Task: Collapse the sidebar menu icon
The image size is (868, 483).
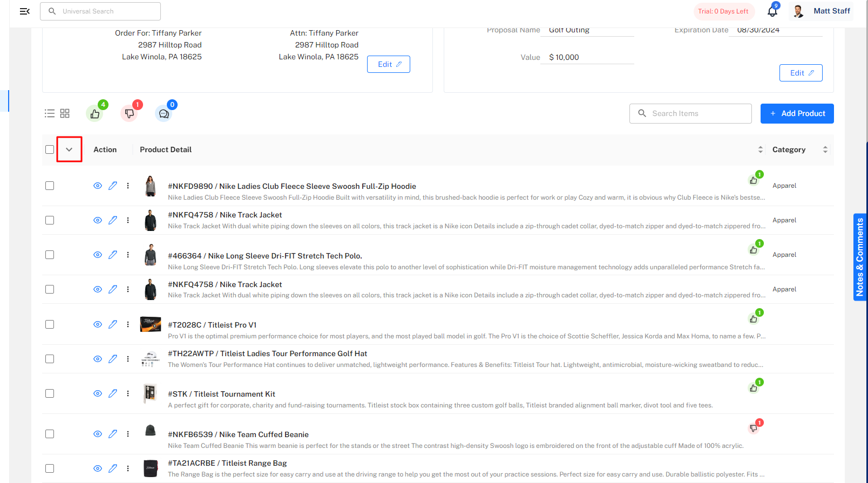Action: [x=24, y=11]
